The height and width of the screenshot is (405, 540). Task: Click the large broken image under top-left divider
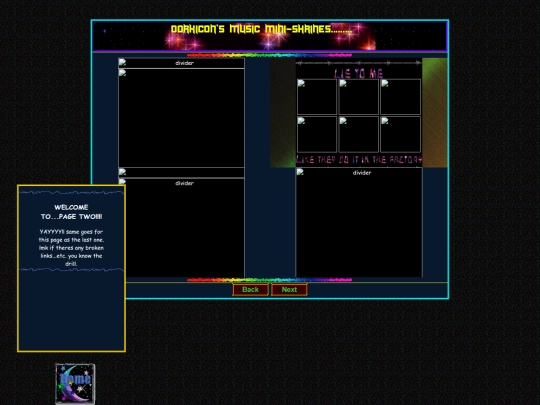pyautogui.click(x=181, y=118)
